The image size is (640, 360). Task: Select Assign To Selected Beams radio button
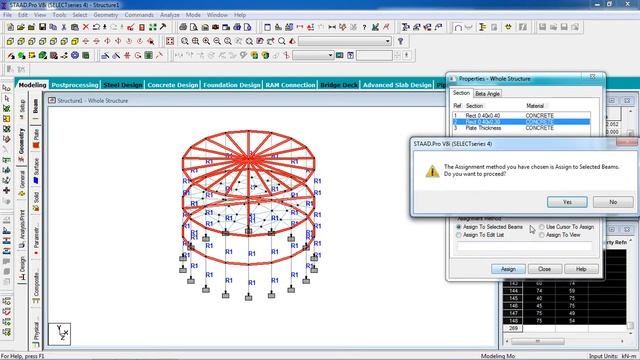tap(458, 227)
